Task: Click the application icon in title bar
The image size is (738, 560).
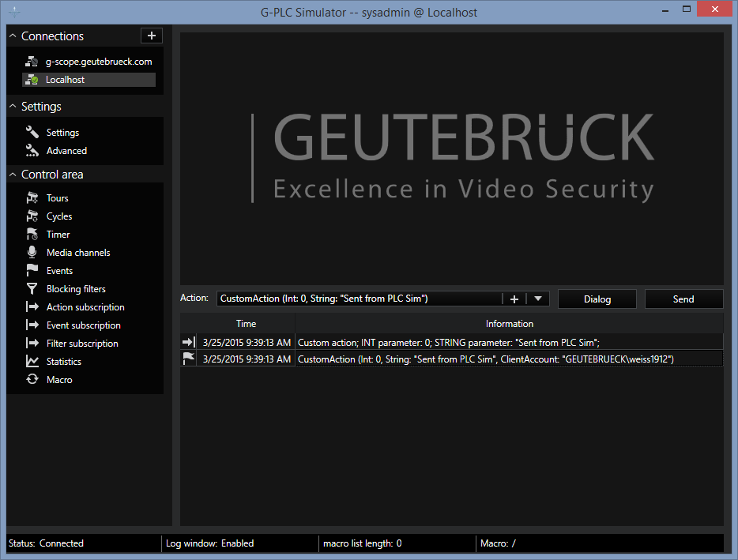Action: pos(14,12)
